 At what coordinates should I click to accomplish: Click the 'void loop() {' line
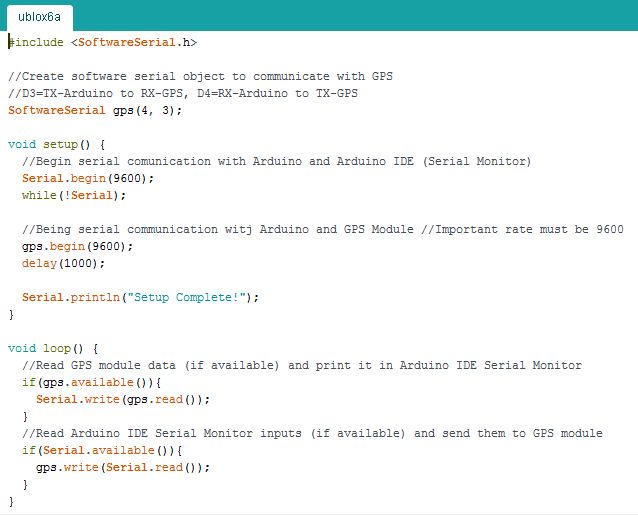click(x=53, y=348)
